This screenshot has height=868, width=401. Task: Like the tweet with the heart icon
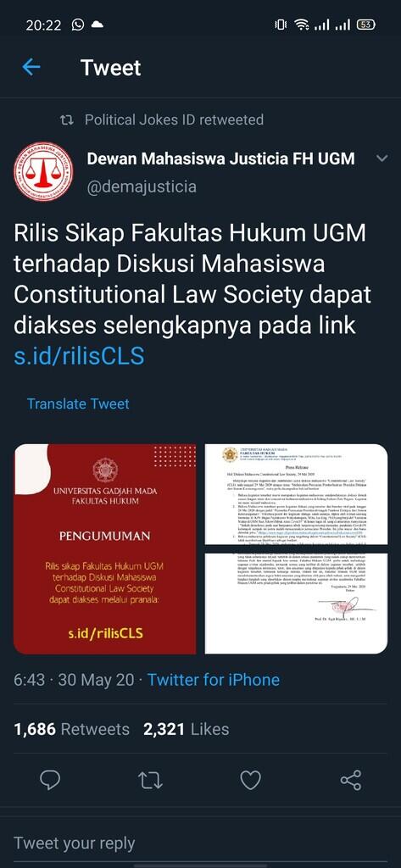pyautogui.click(x=250, y=781)
